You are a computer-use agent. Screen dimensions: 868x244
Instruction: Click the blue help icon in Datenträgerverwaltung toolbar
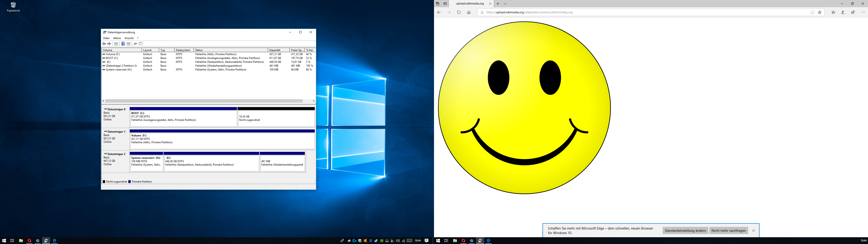point(123,44)
